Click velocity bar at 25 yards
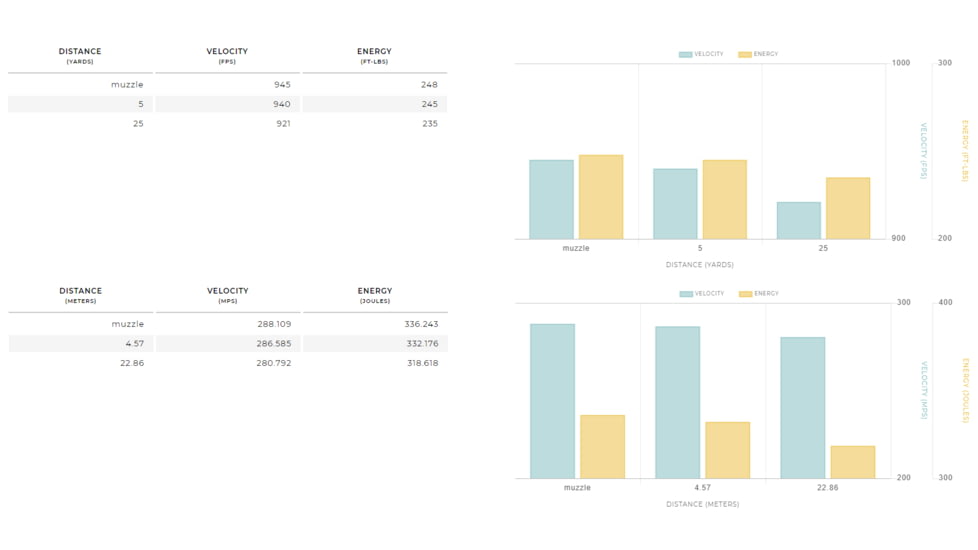The height and width of the screenshot is (550, 978). click(799, 220)
